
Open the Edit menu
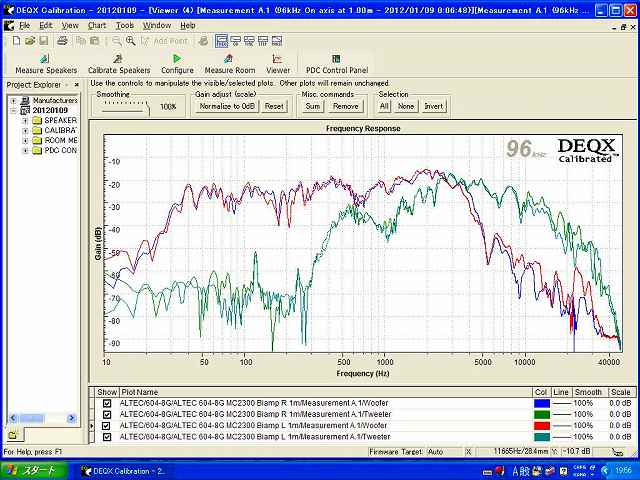46,25
